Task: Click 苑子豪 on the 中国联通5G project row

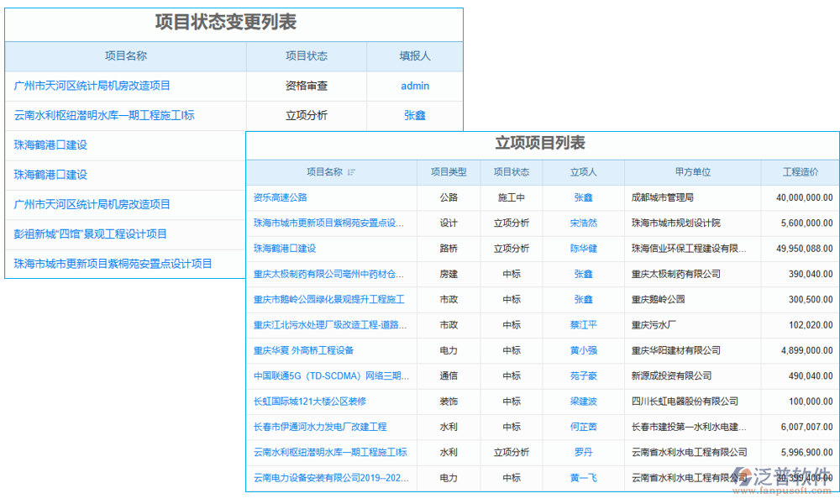Action: (583, 375)
